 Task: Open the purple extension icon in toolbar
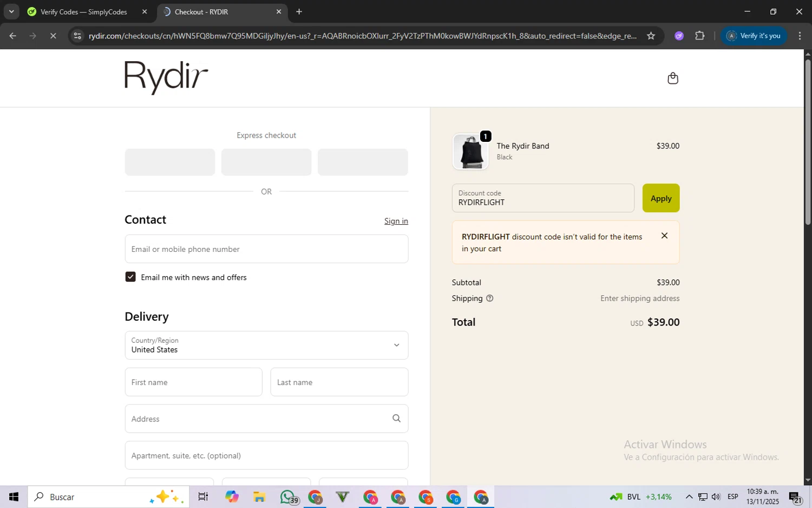tap(679, 36)
